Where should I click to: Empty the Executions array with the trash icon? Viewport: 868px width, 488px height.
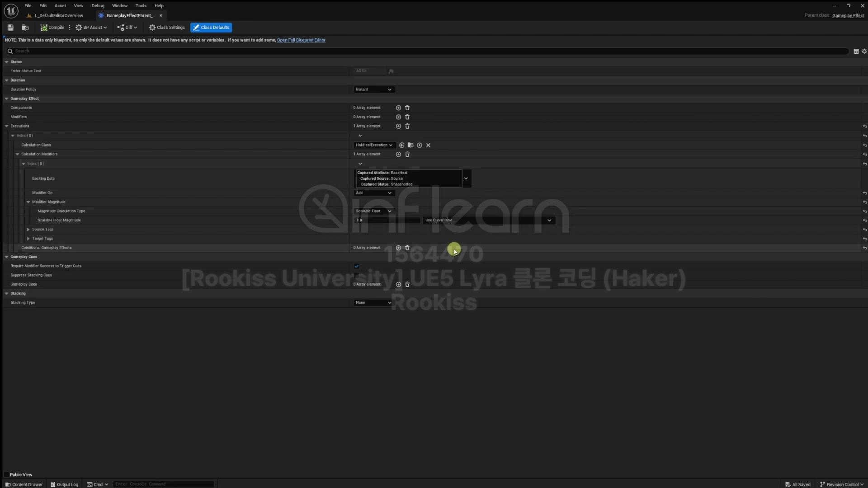coord(407,126)
